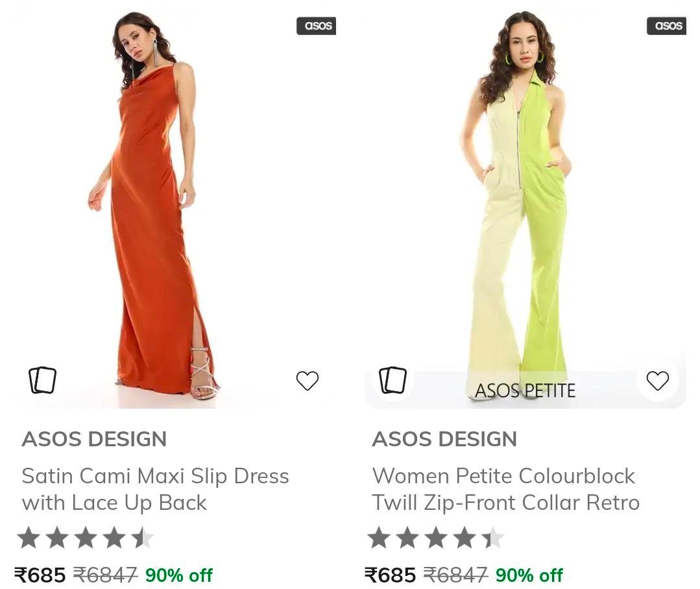700x589 pixels.
Task: Open image gallery for the green jumpsuit
Action: [x=392, y=380]
